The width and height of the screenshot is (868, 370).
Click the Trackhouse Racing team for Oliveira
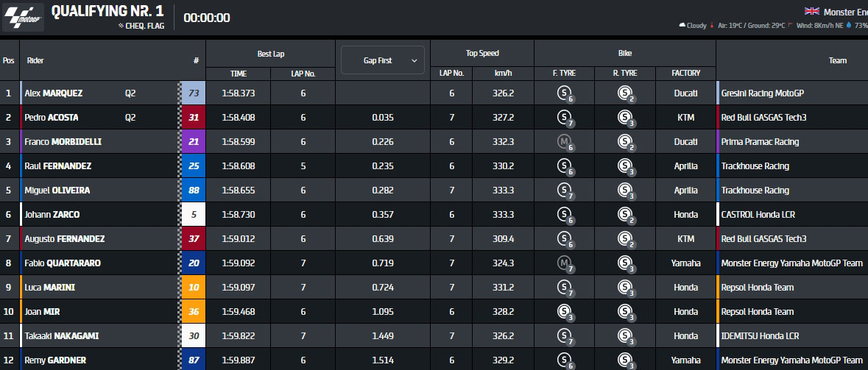point(755,191)
